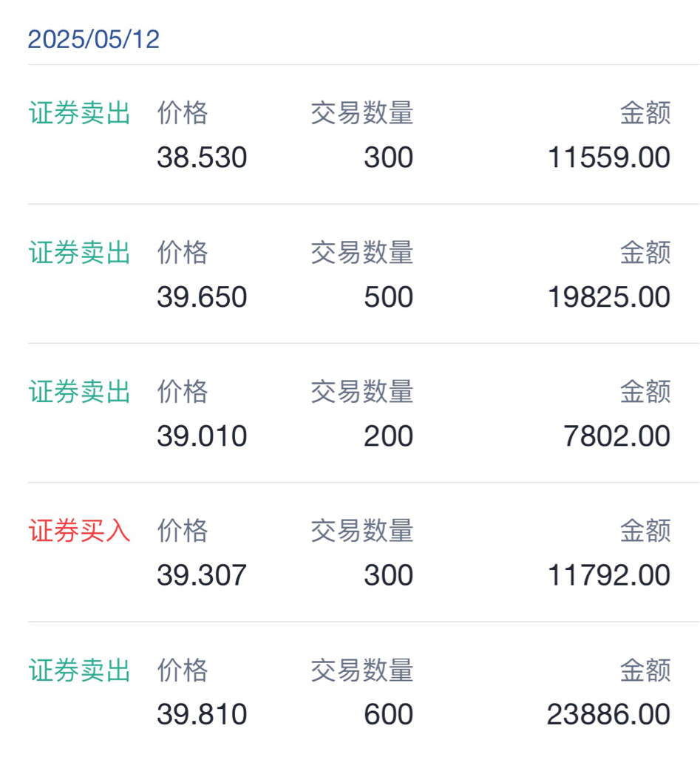Tap the amount 23886.00
Viewport: 700px width, 757px height.
click(608, 714)
